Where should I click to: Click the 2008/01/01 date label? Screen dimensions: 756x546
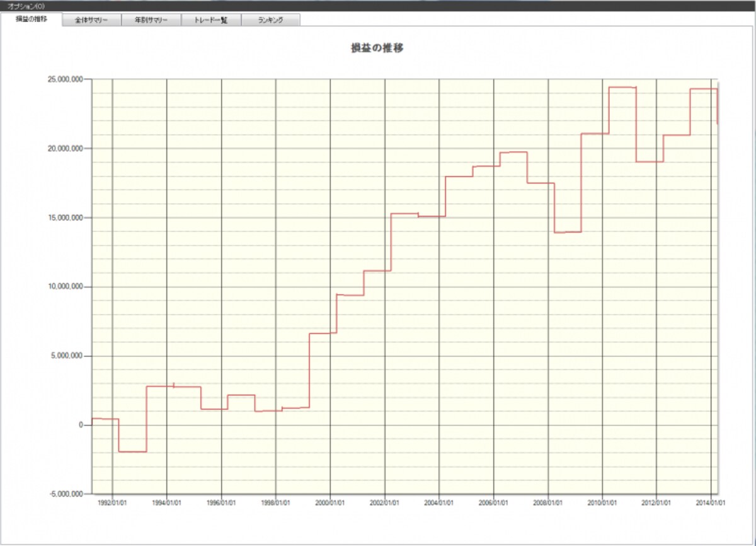coord(548,503)
